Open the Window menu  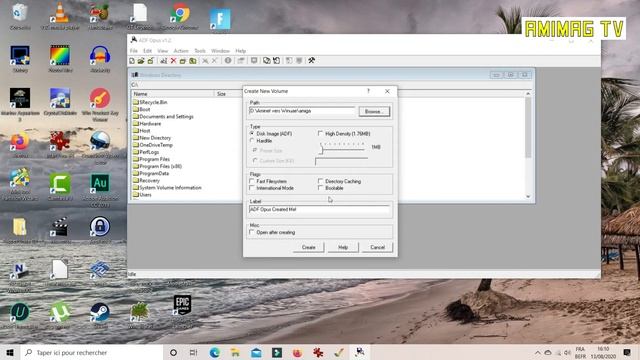point(220,51)
